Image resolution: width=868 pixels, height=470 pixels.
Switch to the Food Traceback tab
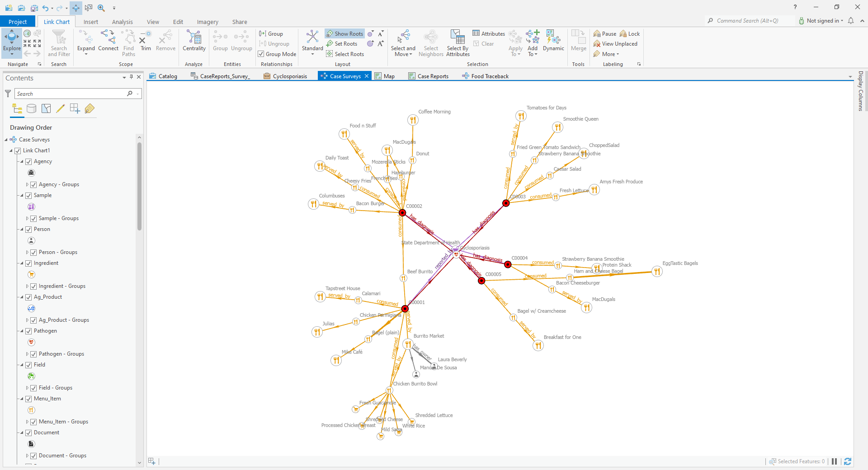click(x=490, y=76)
